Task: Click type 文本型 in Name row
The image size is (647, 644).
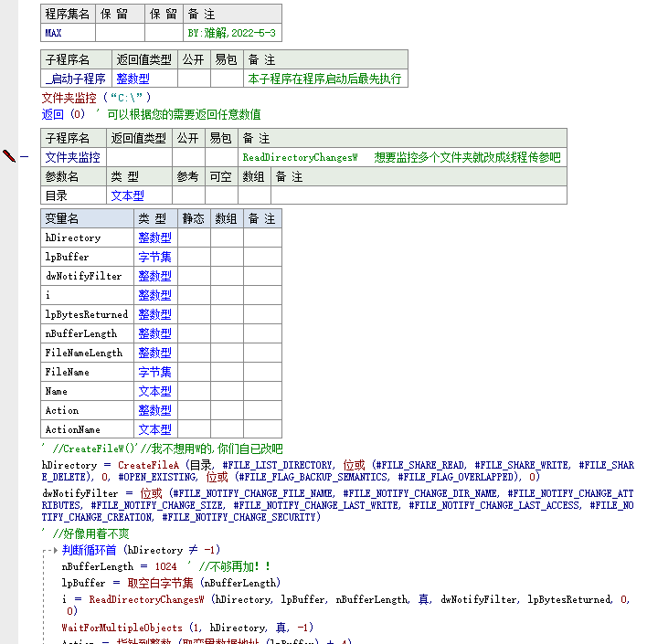Action: click(154, 391)
